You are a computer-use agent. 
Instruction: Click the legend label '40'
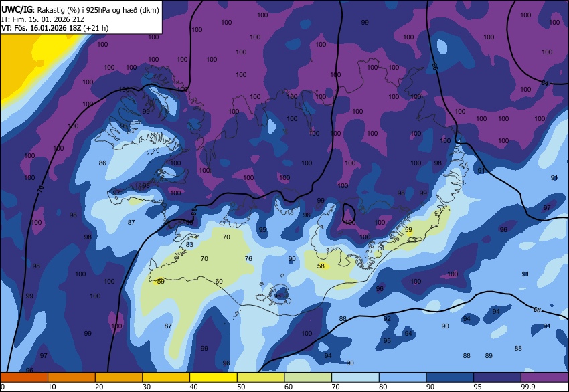click(193, 387)
